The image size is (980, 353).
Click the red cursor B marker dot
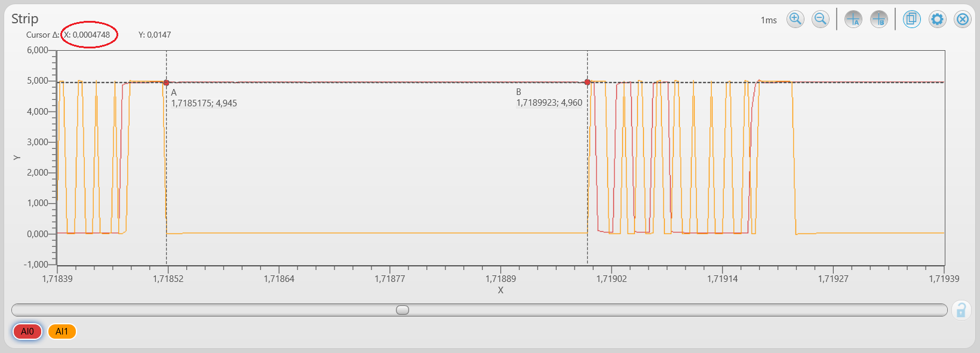[x=587, y=82]
